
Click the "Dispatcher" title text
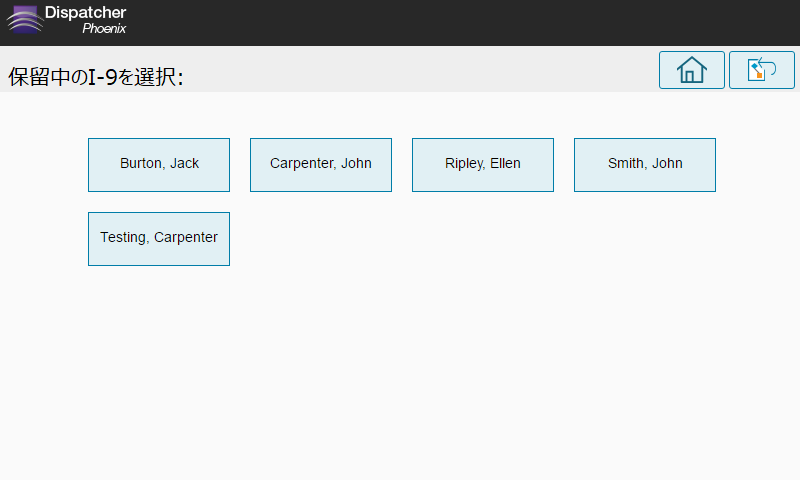coord(85,12)
